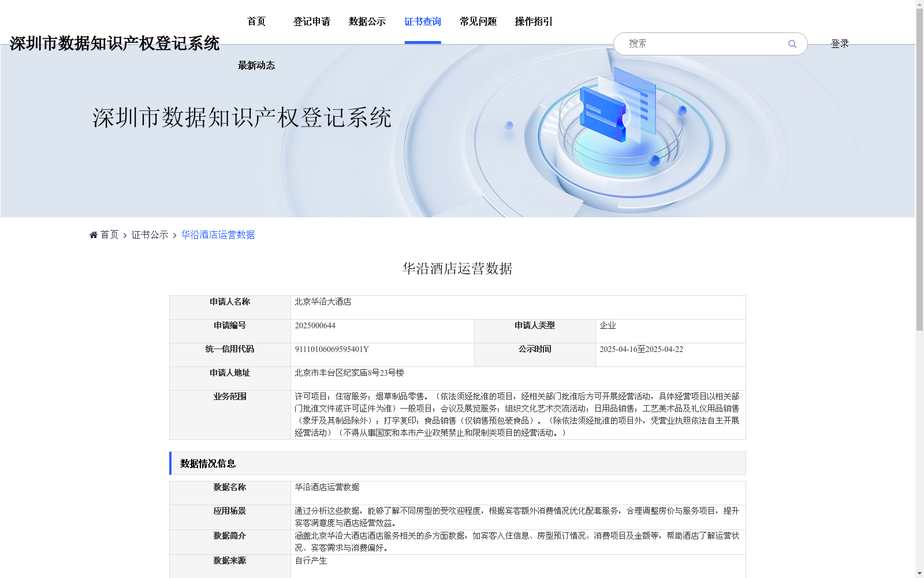Click the 数据名称 label cell

click(230, 493)
